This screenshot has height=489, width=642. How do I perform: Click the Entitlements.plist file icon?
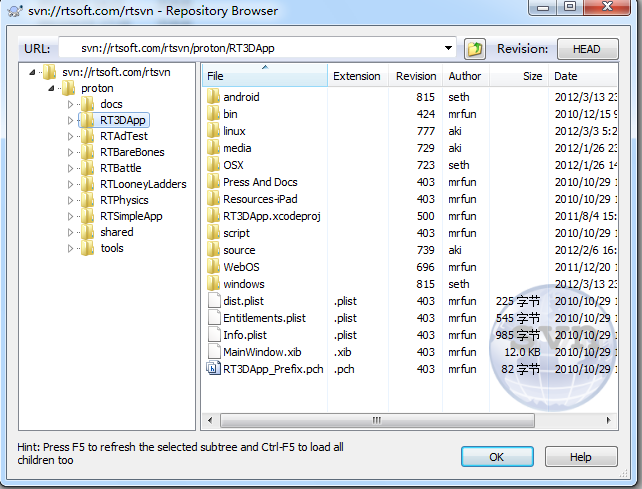pyautogui.click(x=214, y=317)
